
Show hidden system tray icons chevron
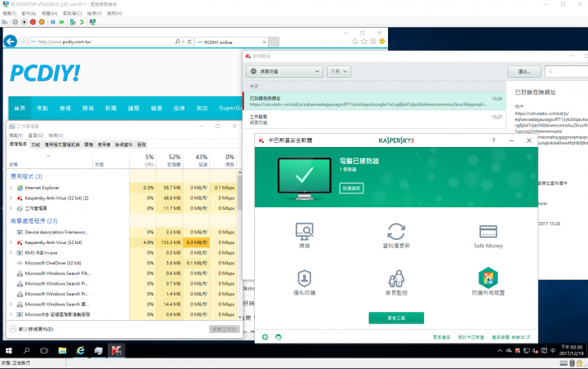500,351
